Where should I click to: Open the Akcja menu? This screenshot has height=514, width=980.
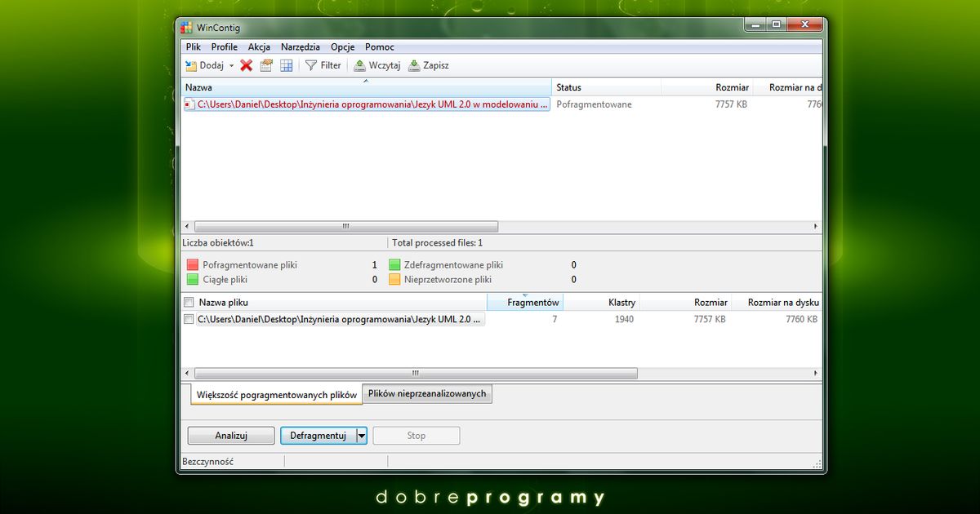(x=260, y=47)
